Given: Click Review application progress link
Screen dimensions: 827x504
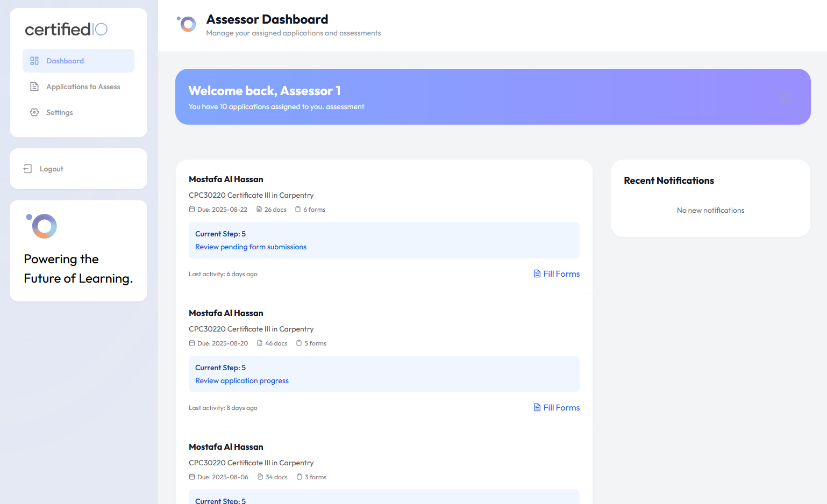Looking at the screenshot, I should 242,381.
